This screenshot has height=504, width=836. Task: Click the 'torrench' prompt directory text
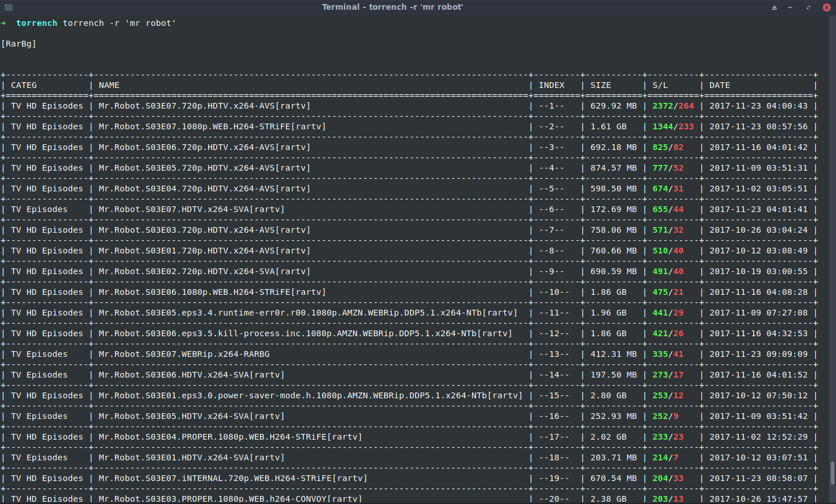click(37, 23)
